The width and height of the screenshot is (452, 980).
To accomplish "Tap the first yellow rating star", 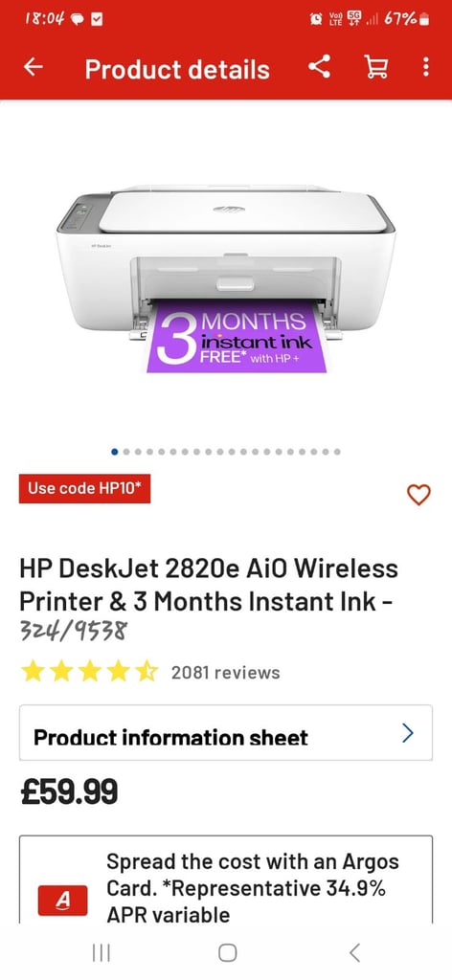I will 33,673.
